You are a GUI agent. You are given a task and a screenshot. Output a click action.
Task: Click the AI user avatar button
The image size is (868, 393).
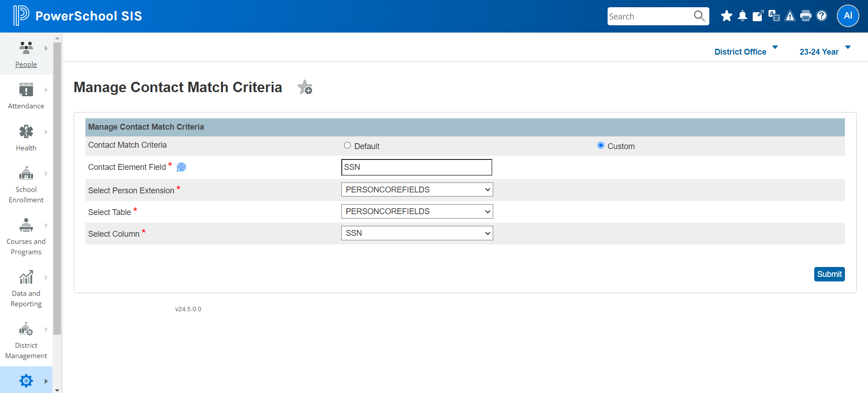click(848, 16)
